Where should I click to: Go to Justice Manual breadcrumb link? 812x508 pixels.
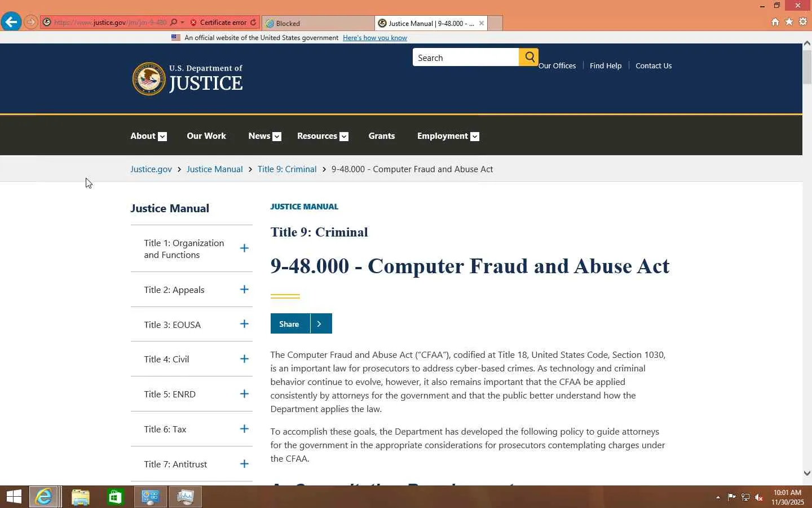tap(215, 169)
